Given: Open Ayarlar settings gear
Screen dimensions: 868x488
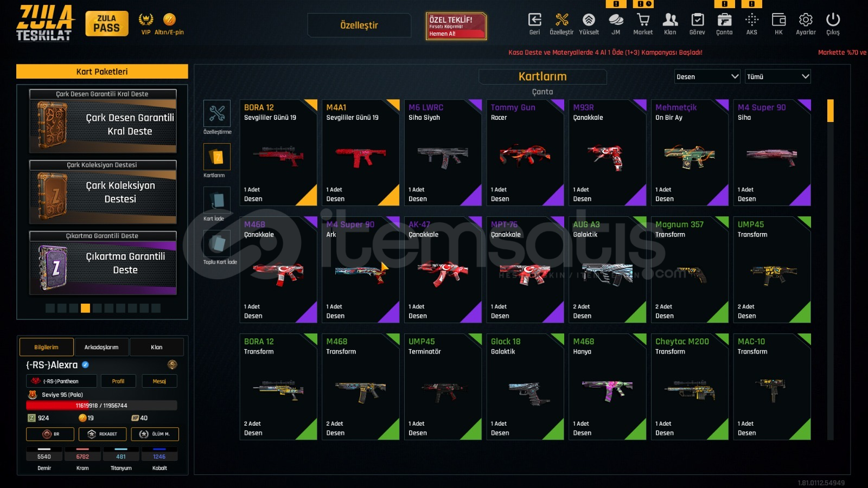Looking at the screenshot, I should (x=806, y=24).
